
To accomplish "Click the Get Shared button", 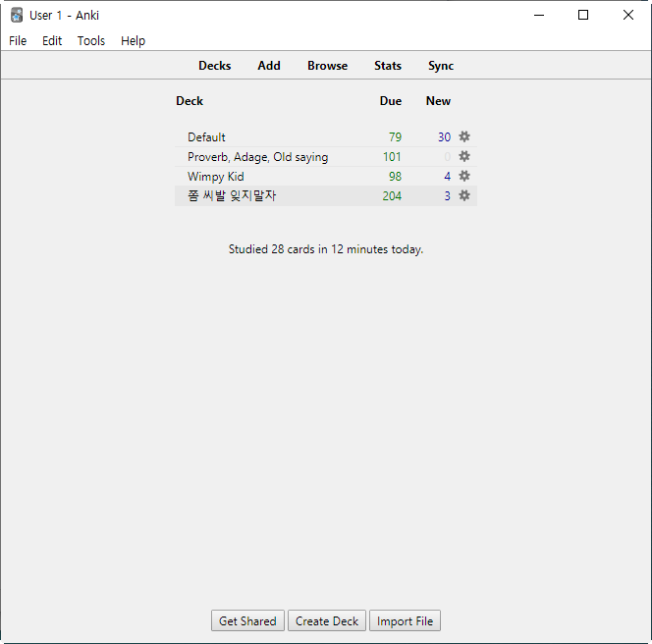I will [247, 620].
